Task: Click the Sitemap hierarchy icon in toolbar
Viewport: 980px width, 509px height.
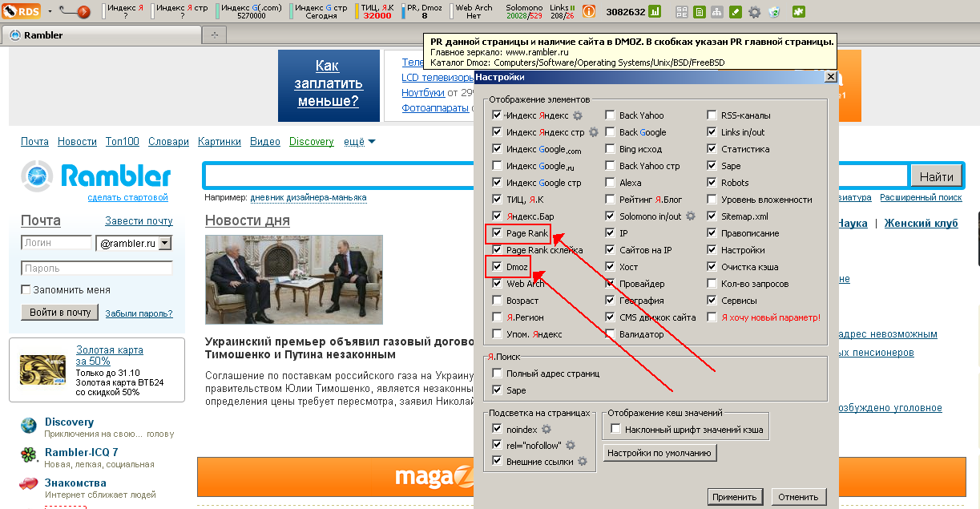Action: [x=718, y=12]
